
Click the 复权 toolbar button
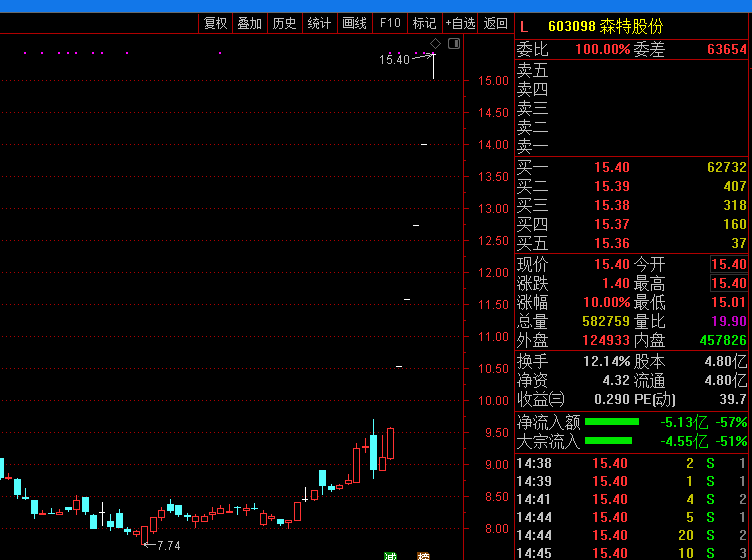point(215,23)
